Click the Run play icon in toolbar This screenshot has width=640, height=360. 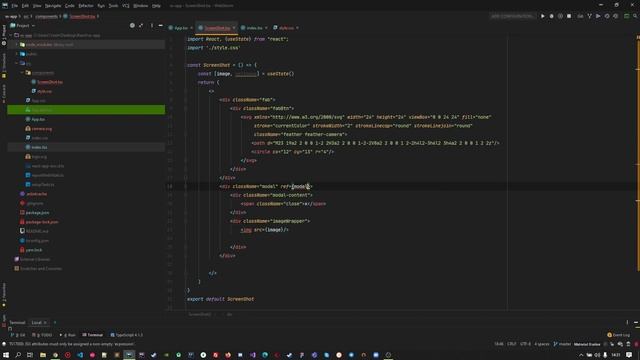[542, 16]
